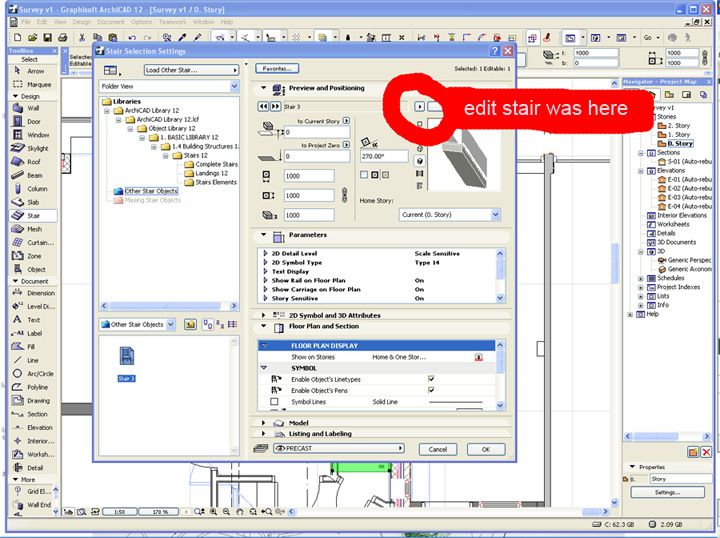Toggle Enable Object's Pens checkbox

tap(431, 390)
